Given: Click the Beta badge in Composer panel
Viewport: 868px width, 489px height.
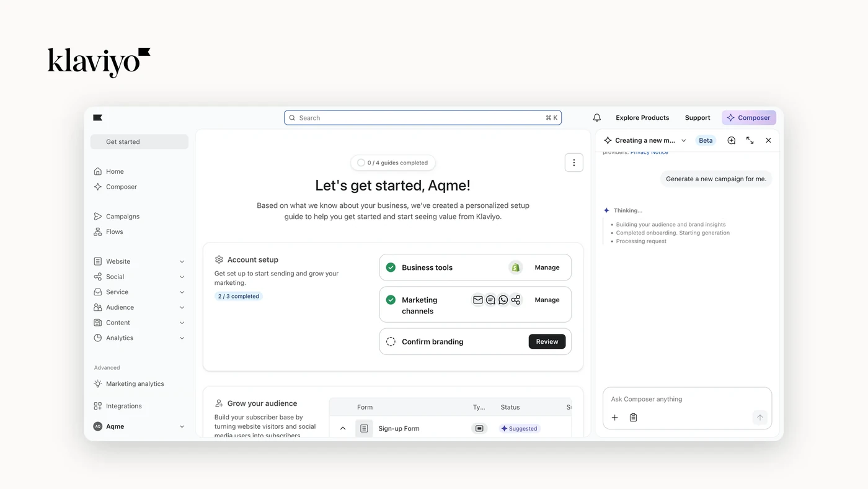Looking at the screenshot, I should (x=706, y=140).
